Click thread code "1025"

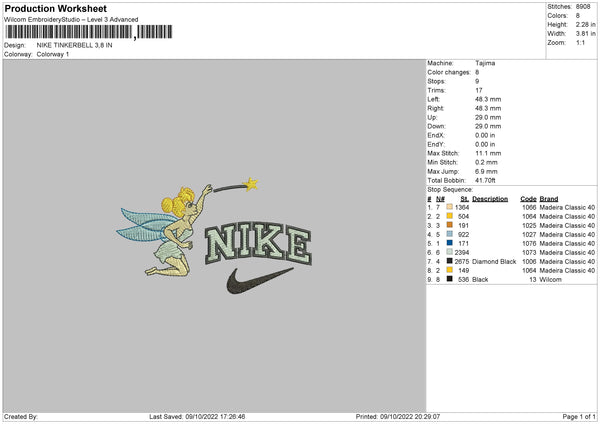tap(529, 225)
